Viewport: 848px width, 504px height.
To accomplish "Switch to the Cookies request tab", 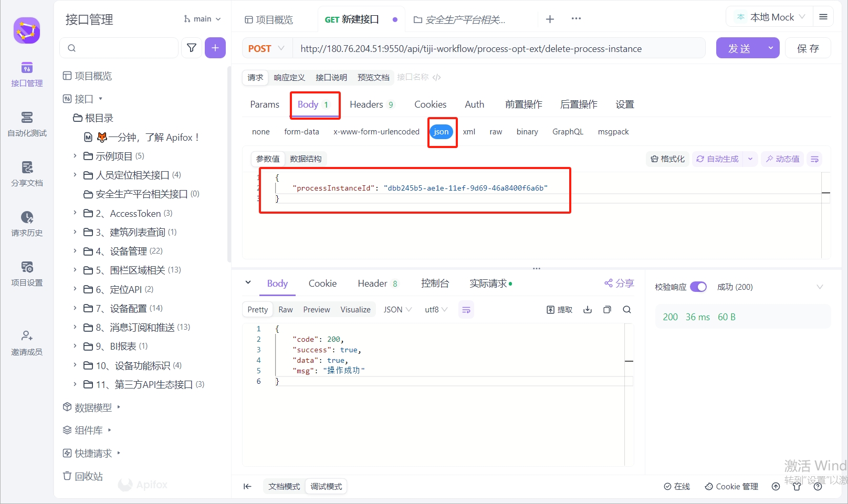I will tap(430, 104).
